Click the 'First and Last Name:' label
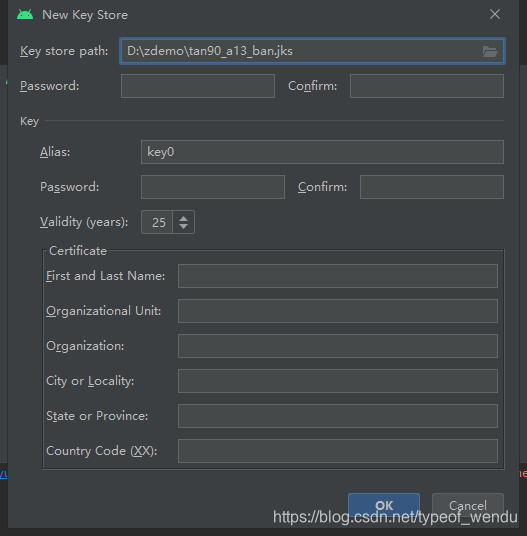The width and height of the screenshot is (527, 536). tap(106, 276)
